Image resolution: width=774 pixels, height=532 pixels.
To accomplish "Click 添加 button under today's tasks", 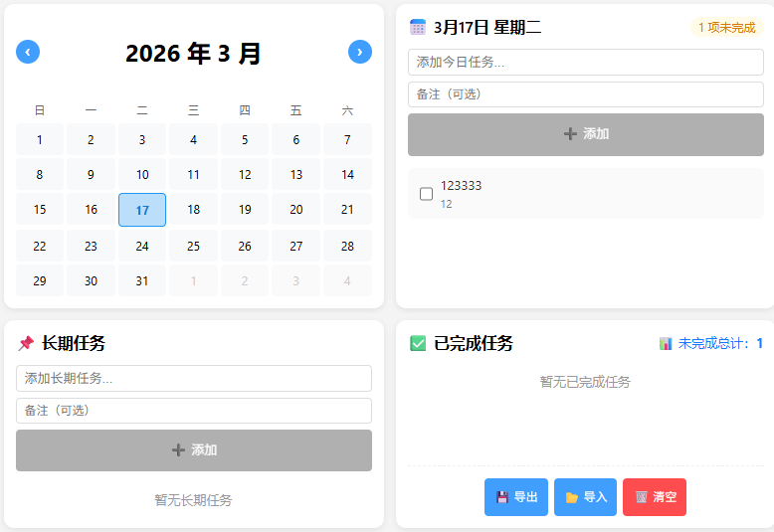I will (585, 134).
